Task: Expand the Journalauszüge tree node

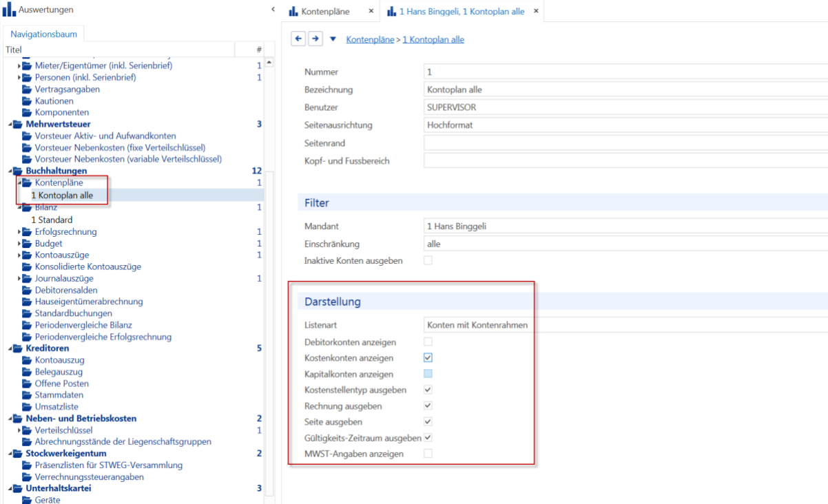Action: click(19, 279)
